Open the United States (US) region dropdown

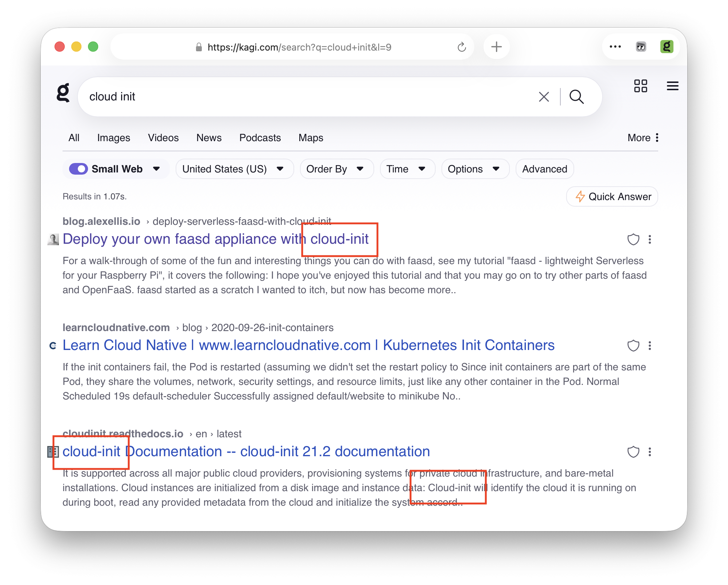pyautogui.click(x=234, y=169)
